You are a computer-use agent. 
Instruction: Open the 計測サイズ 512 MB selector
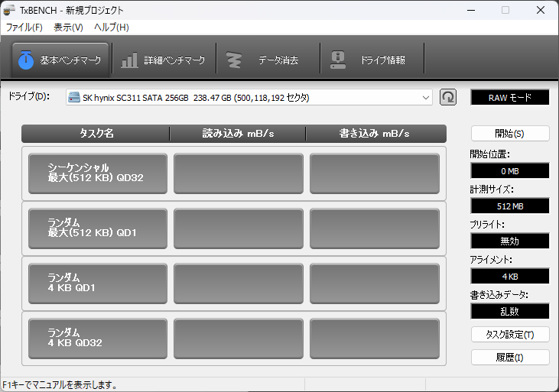pos(509,206)
